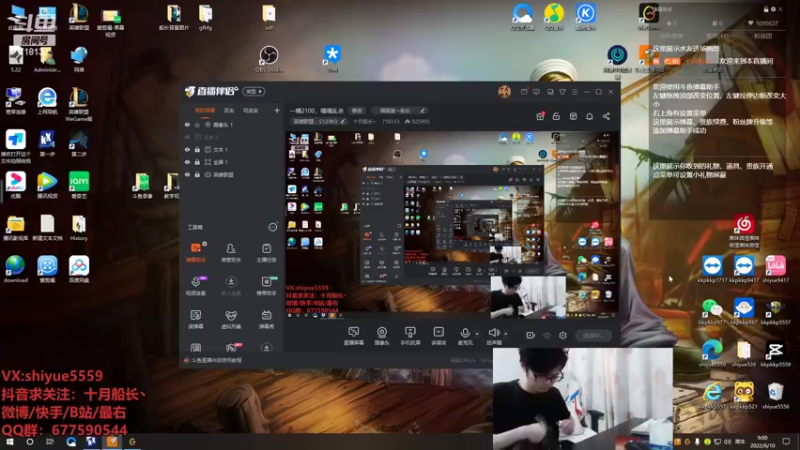Image resolution: width=800 pixels, height=450 pixels.
Task: Open the 斗鱼直播 tutorial link at bottom
Action: (x=213, y=360)
